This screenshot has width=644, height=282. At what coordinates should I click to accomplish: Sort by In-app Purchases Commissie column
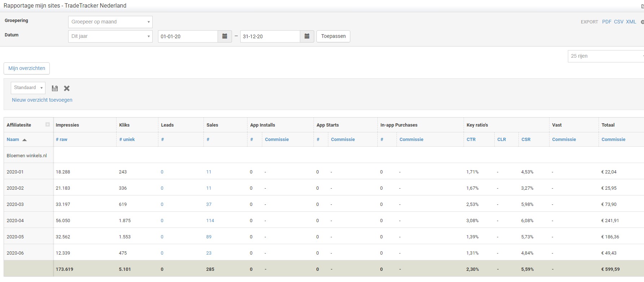411,140
